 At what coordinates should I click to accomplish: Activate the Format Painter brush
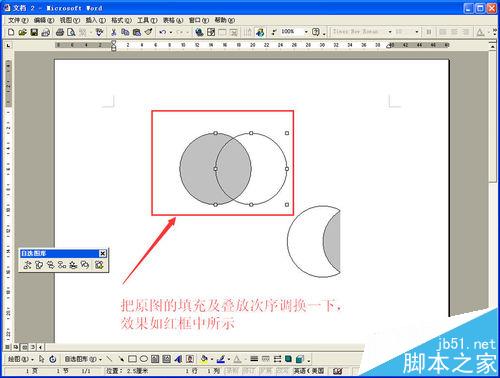148,32
